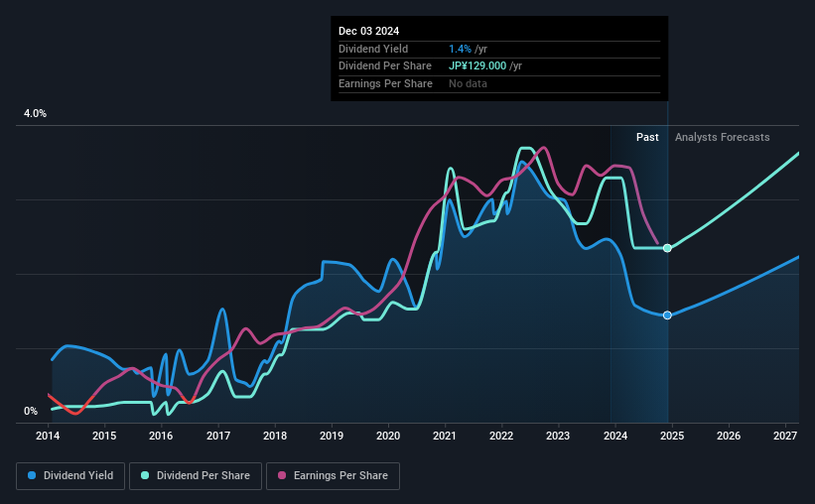Click the 2025 year tick on the axis
The height and width of the screenshot is (504, 815).
tap(671, 436)
